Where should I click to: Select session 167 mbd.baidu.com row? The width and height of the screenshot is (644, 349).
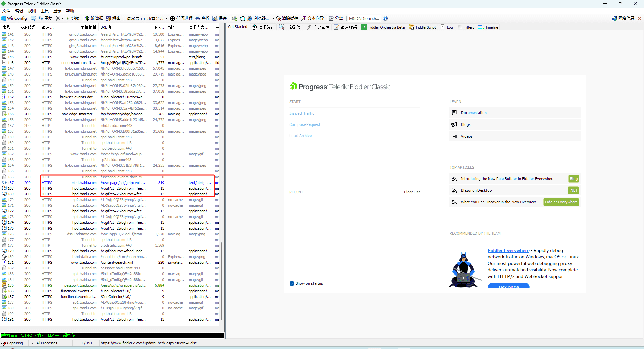[110, 183]
